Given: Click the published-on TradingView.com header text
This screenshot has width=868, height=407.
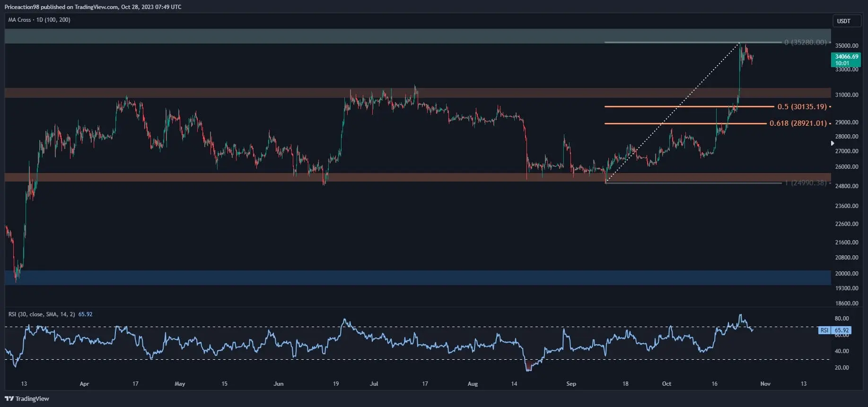Looking at the screenshot, I should 93,7.
